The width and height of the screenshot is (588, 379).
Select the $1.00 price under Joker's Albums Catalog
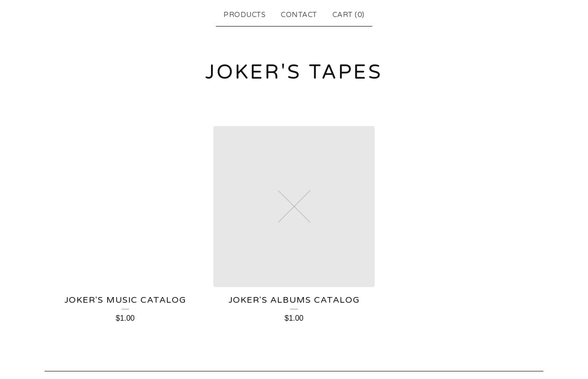(x=294, y=318)
